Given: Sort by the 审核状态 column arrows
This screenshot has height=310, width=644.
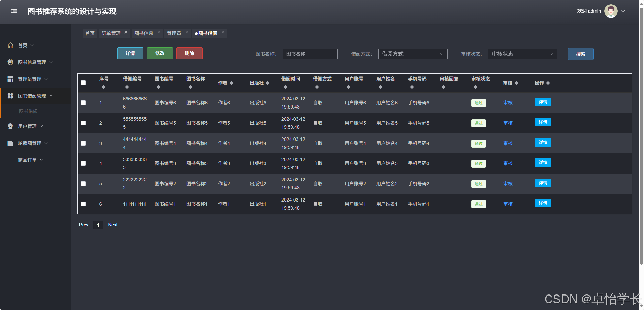Looking at the screenshot, I should point(475,87).
